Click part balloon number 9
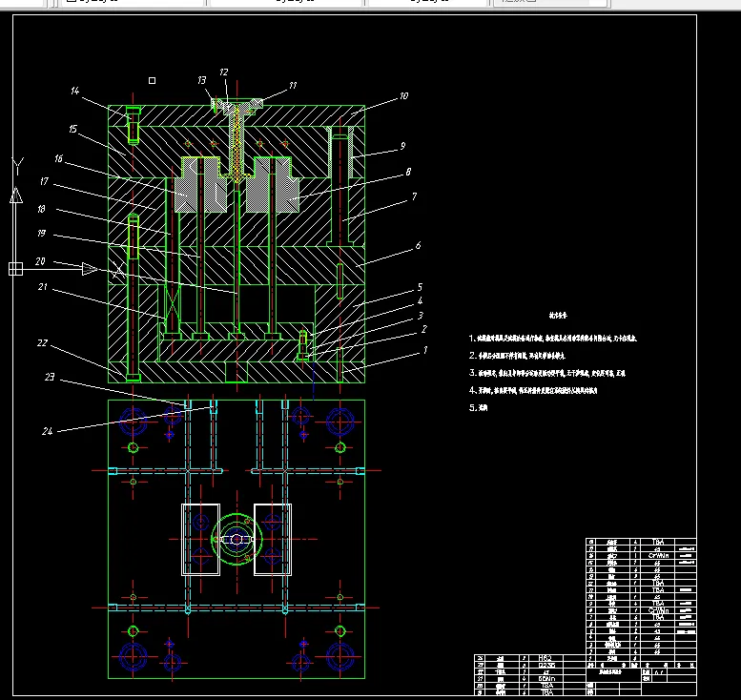This screenshot has width=741, height=700. [402, 146]
